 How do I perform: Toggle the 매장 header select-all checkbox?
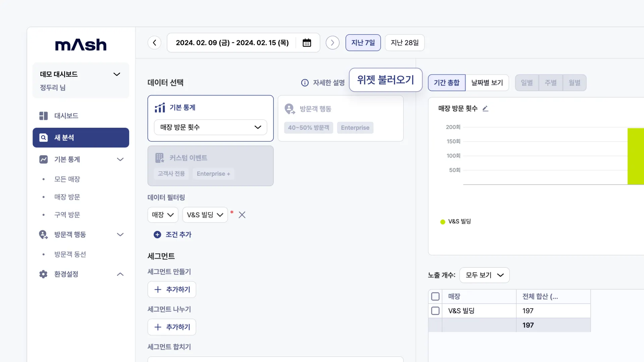click(x=435, y=296)
